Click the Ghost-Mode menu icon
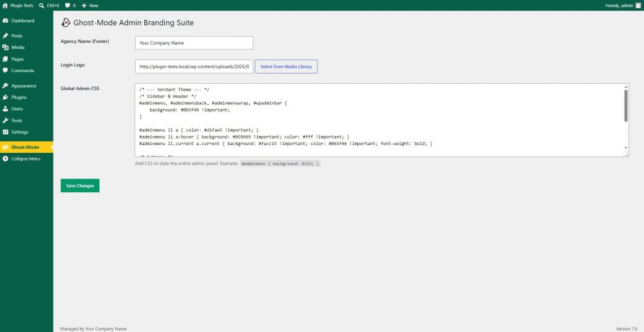This screenshot has width=644, height=332. 5,147
